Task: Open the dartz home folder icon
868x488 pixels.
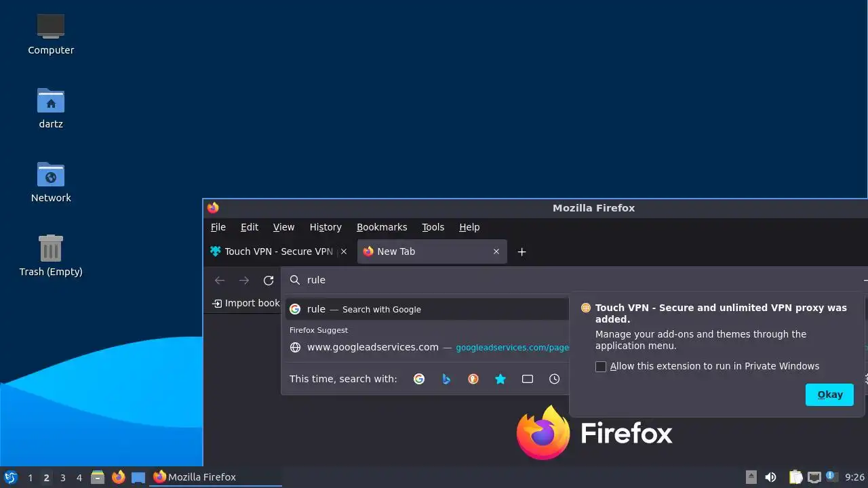Action: pyautogui.click(x=51, y=108)
